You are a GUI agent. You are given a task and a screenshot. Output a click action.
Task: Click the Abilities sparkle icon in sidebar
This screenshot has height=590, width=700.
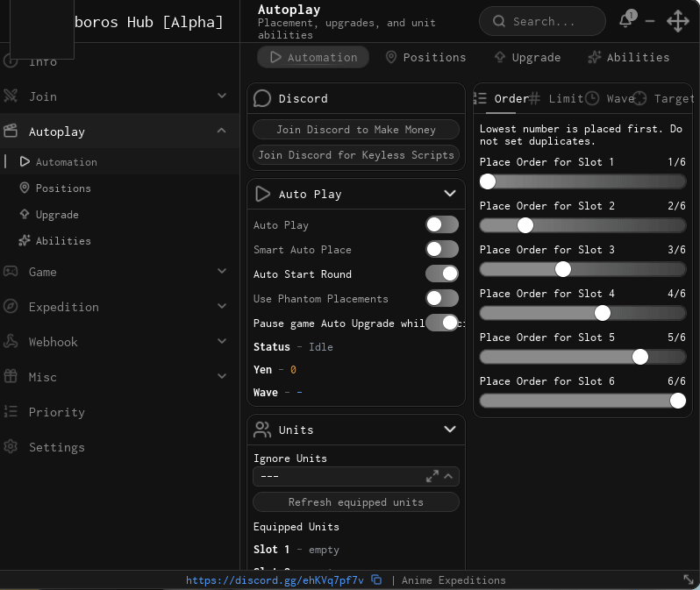click(25, 240)
